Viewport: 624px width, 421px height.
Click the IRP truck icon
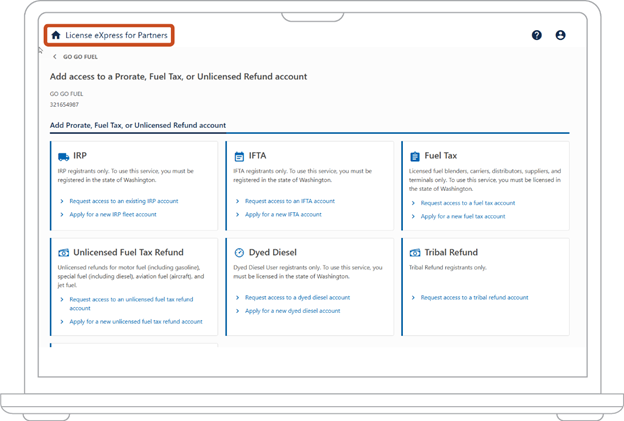(x=64, y=156)
